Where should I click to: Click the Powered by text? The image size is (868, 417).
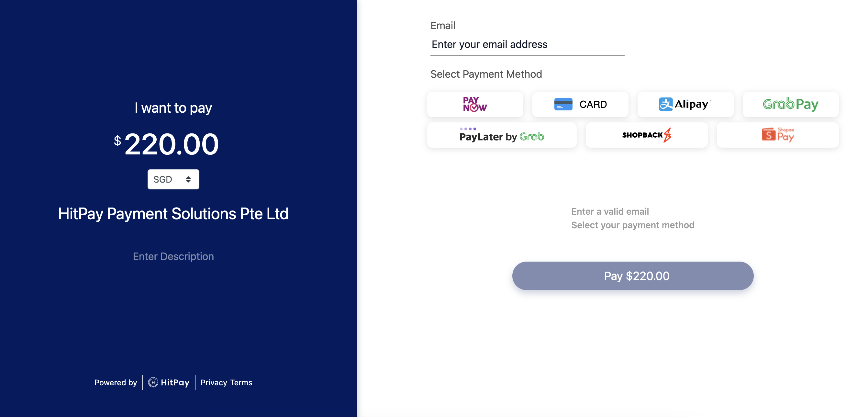click(x=116, y=383)
